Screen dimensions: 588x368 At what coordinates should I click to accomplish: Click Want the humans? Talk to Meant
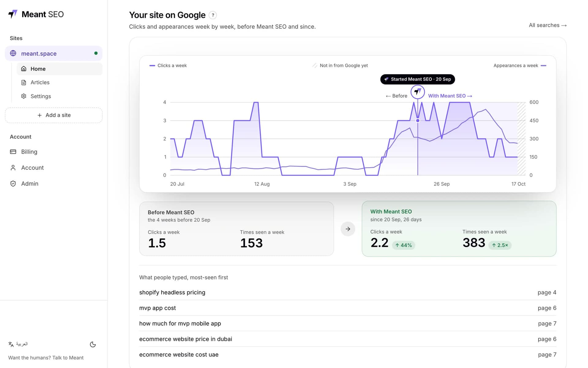pos(46,358)
